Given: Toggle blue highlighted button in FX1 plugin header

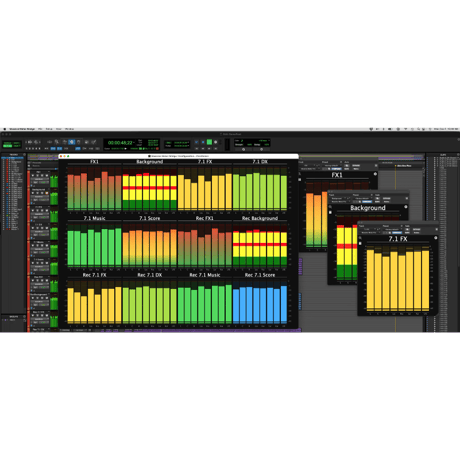Looking at the screenshot, I should [336, 169].
